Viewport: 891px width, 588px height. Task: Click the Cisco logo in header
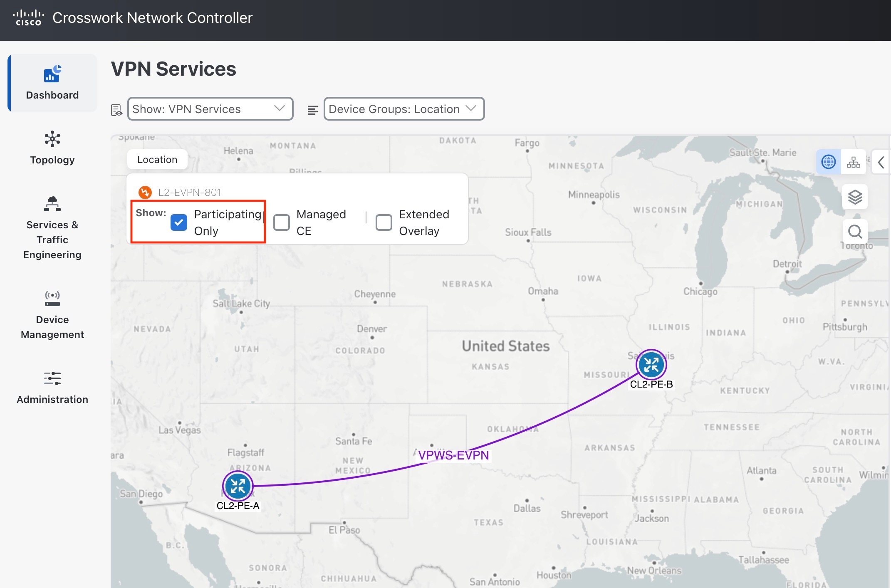pos(28,18)
